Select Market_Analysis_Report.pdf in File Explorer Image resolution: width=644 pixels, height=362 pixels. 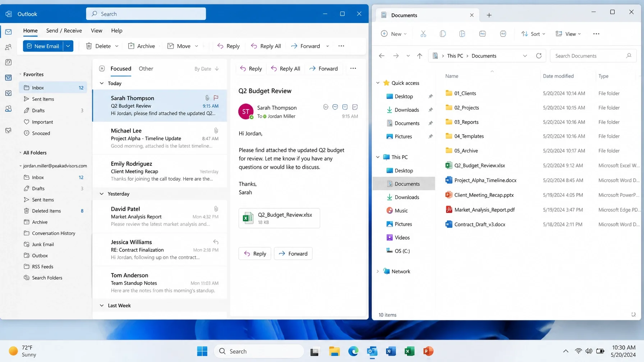pos(484,210)
